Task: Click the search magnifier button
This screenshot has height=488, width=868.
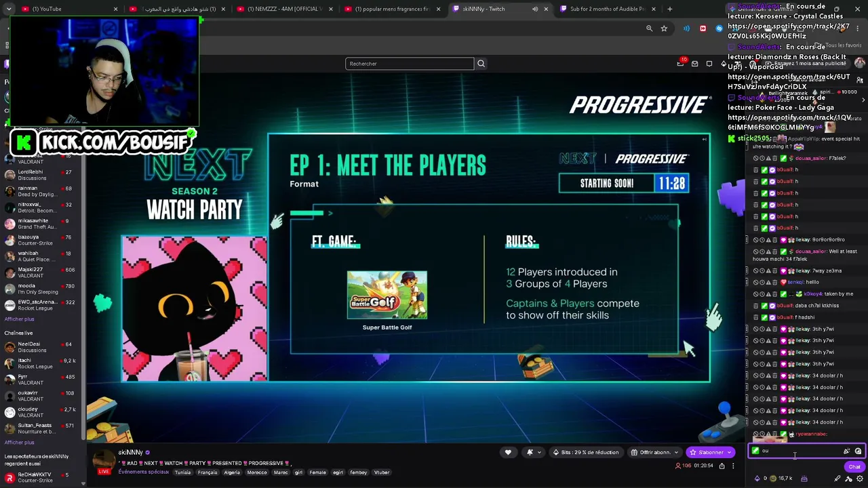Action: (481, 64)
